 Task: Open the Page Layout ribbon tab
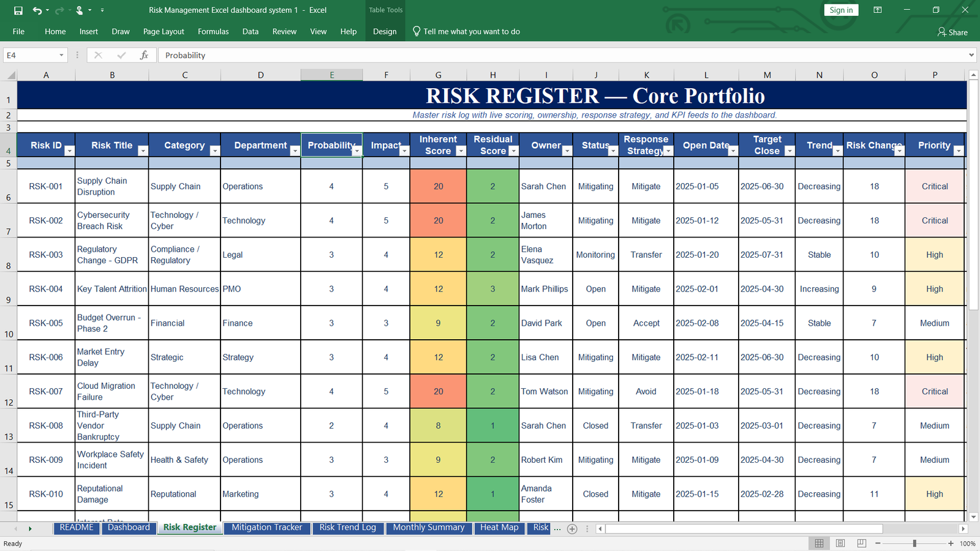point(164,32)
